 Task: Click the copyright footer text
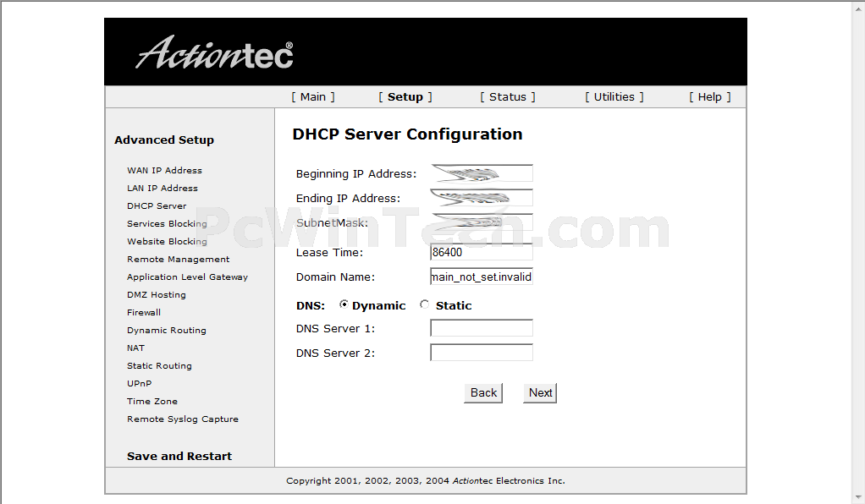click(x=426, y=481)
